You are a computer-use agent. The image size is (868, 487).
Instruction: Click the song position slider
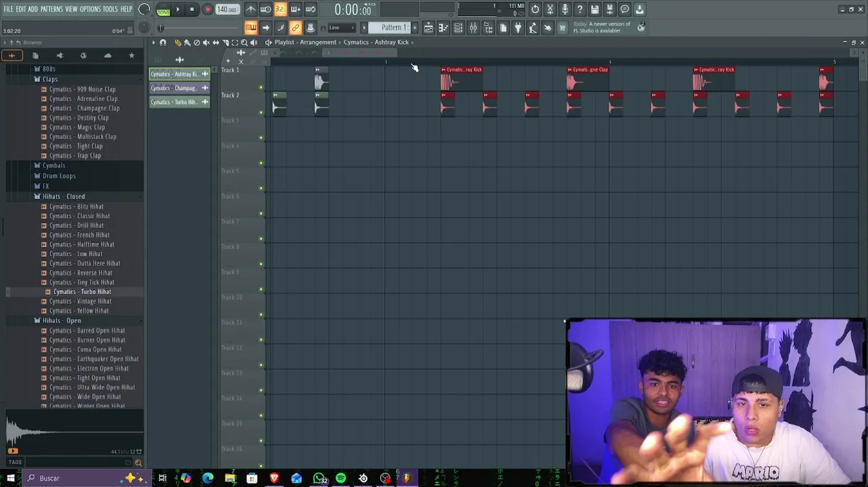click(x=200, y=28)
